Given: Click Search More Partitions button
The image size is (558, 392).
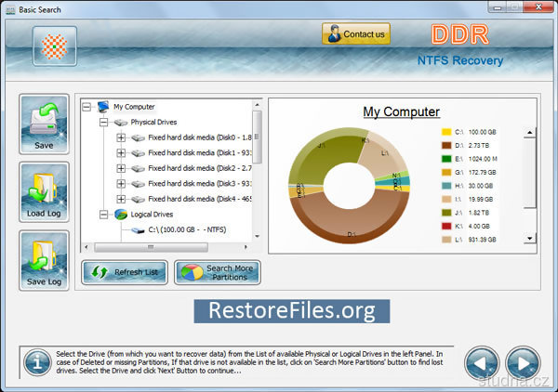Looking at the screenshot, I should pos(218,272).
